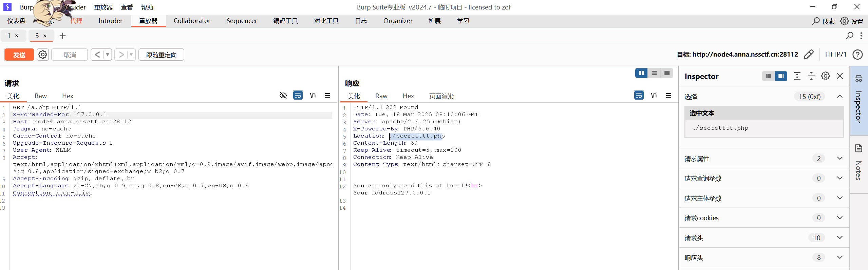The image size is (868, 270).
Task: Open Inspector settings gear
Action: [x=825, y=76]
